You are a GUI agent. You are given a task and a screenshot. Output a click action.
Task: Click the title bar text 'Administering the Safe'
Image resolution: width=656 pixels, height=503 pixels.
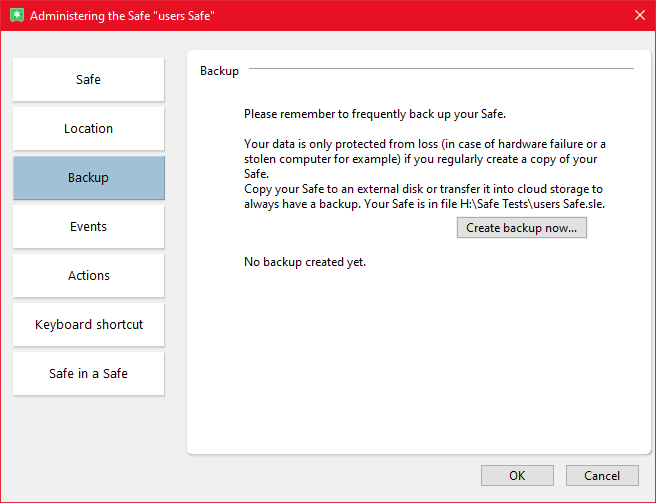coord(122,17)
